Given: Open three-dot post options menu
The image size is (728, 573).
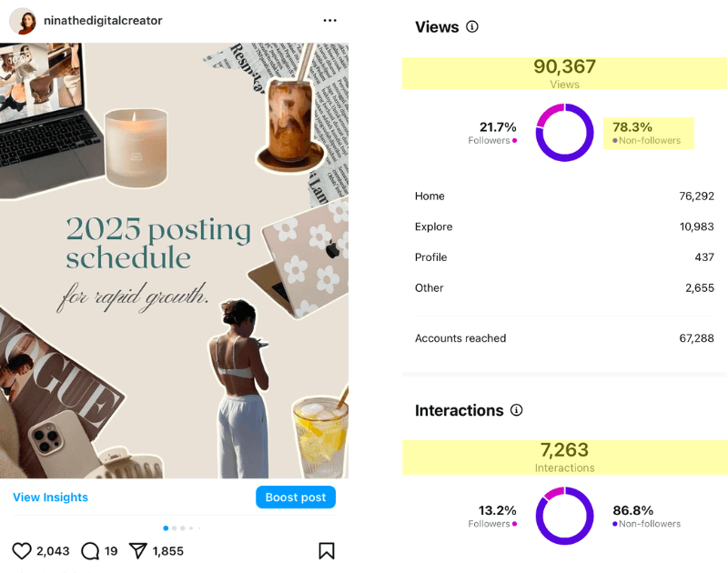Looking at the screenshot, I should (329, 20).
